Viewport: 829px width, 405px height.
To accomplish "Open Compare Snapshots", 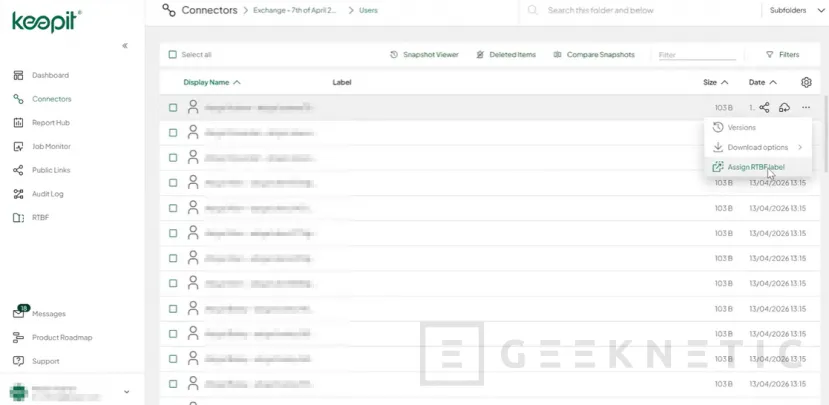I will [x=594, y=54].
